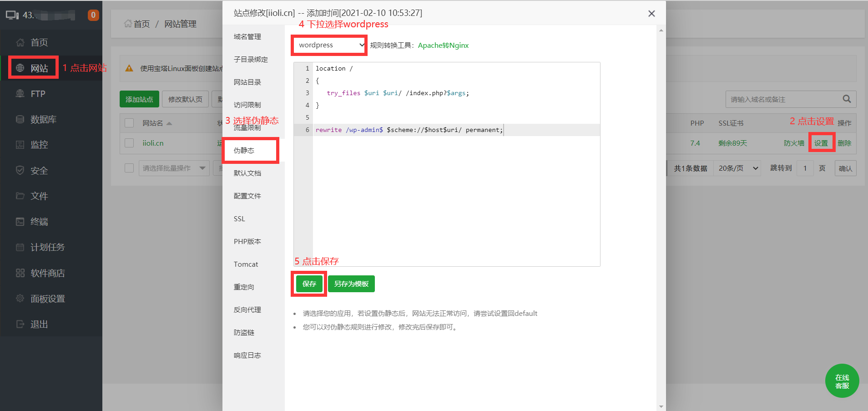The width and height of the screenshot is (868, 411).
Task: Click the 添加站点 button
Action: click(x=139, y=99)
